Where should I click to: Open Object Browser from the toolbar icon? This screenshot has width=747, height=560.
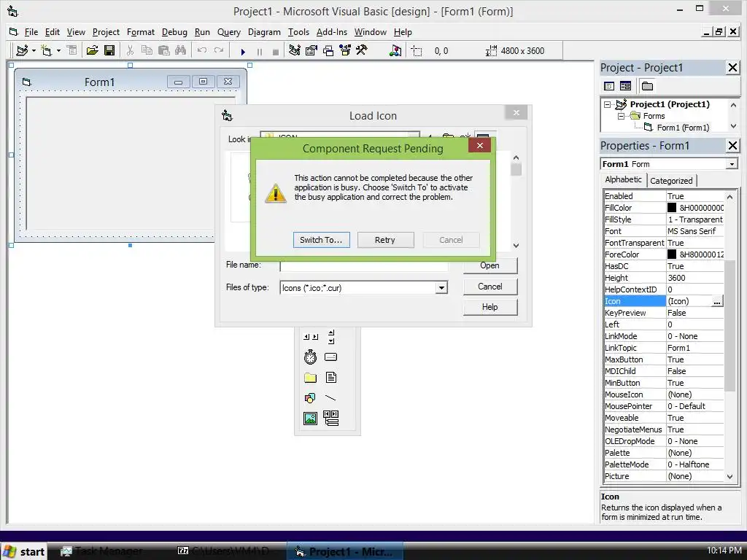345,50
